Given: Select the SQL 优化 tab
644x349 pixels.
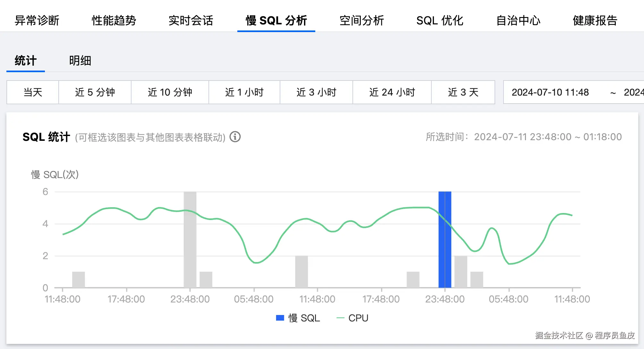Looking at the screenshot, I should 440,20.
